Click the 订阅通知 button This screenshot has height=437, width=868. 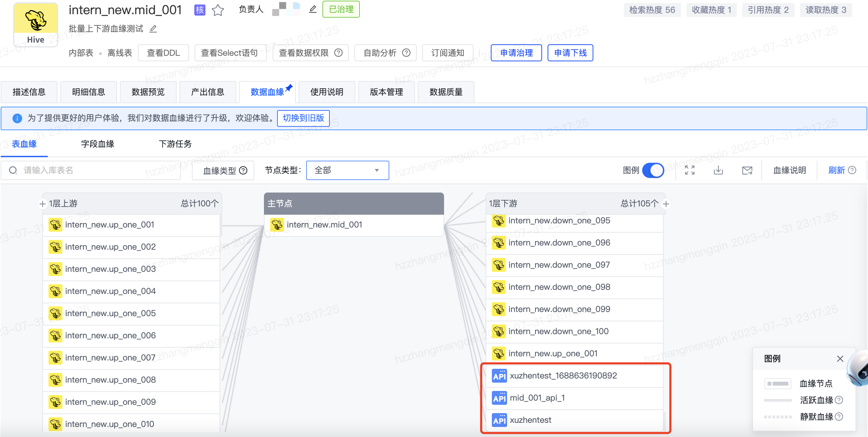coord(448,53)
